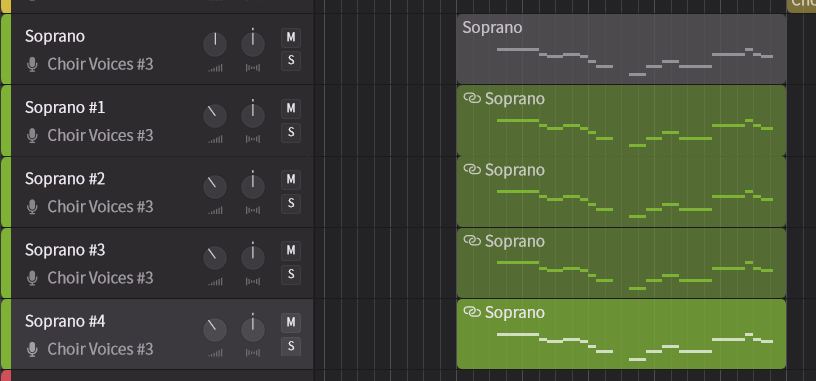Mute the Soprano track
The width and height of the screenshot is (816, 381).
click(291, 37)
